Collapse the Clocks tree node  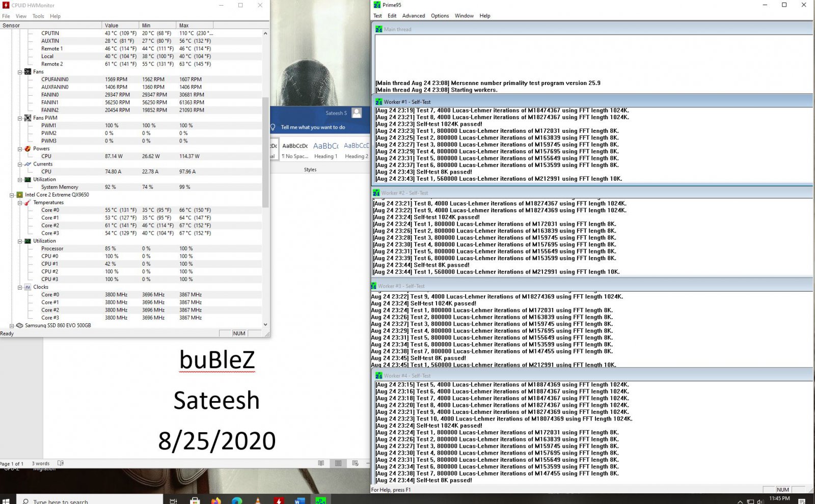(x=20, y=287)
